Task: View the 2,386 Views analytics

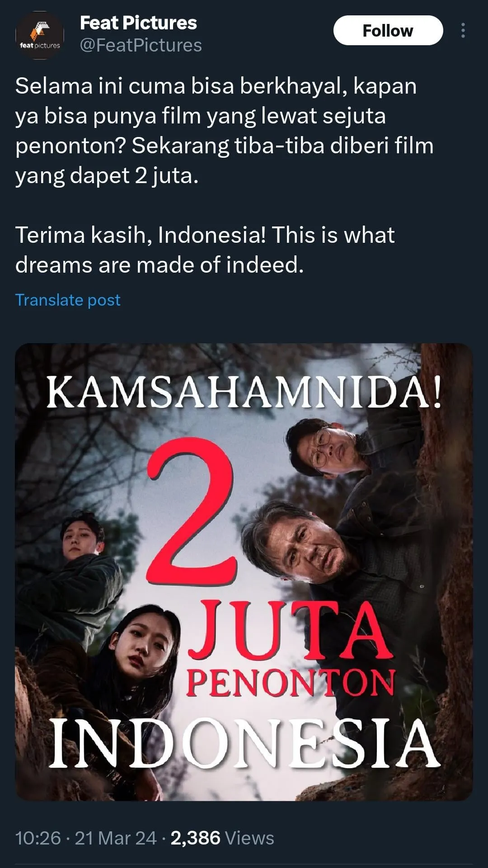Action: 222,838
